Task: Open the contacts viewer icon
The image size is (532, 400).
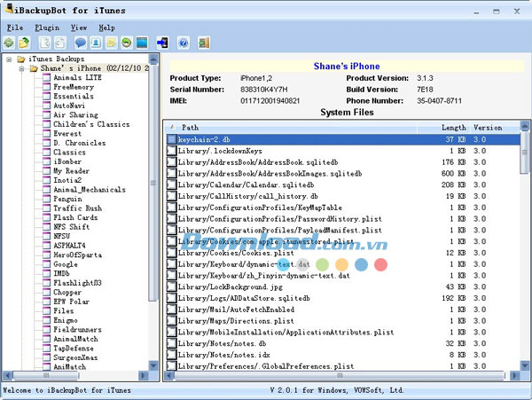Action: click(x=96, y=43)
